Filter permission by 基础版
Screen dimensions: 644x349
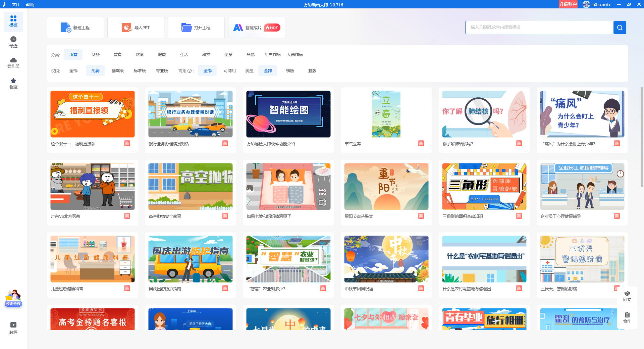(118, 71)
